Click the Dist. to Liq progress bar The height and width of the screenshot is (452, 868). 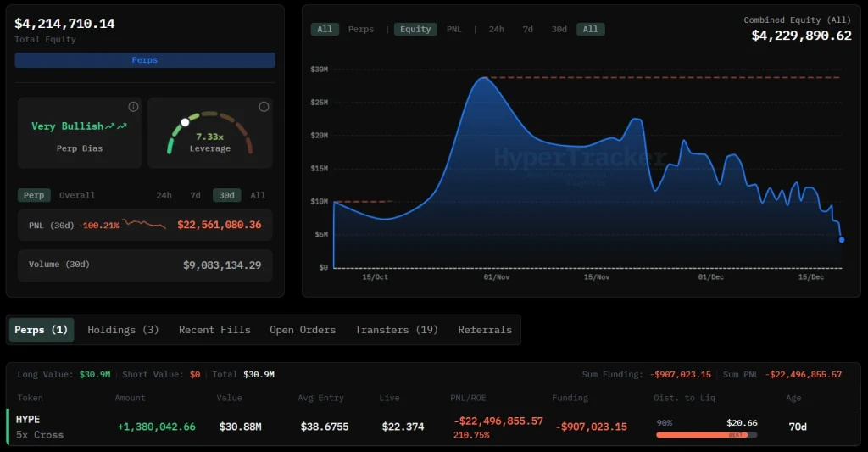(706, 435)
